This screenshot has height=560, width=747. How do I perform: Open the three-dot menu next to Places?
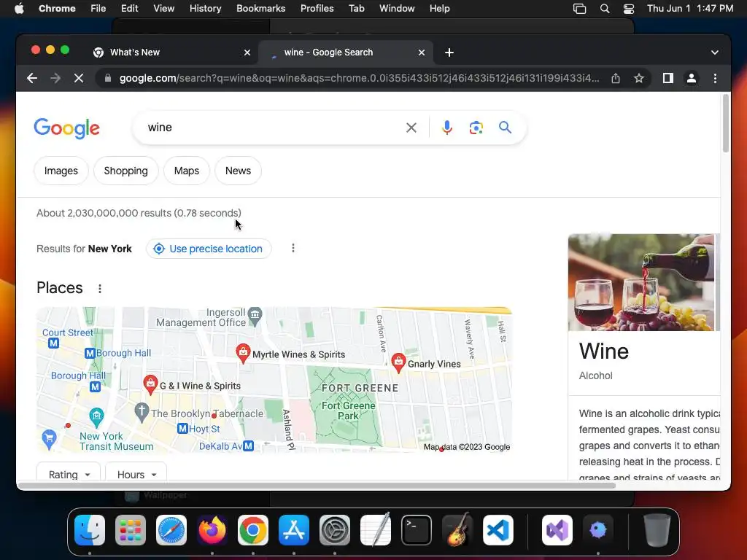99,289
